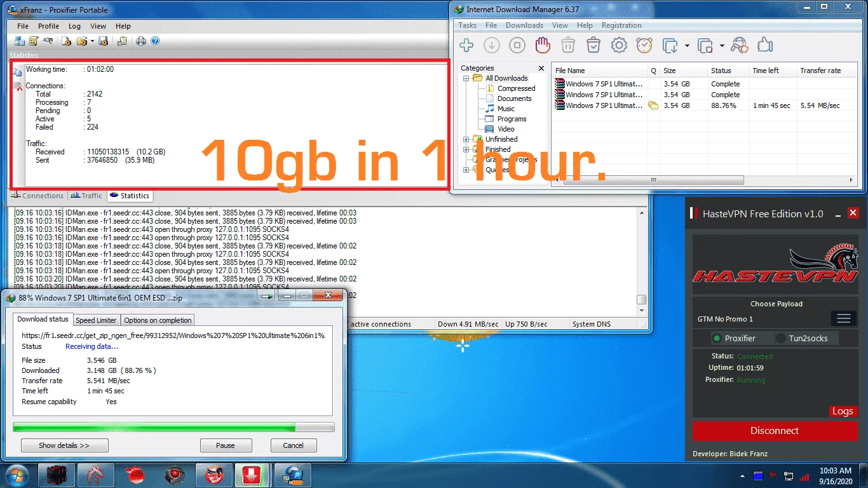This screenshot has height=488, width=868.
Task: Open the Profile menu in Proxifier
Action: point(48,26)
